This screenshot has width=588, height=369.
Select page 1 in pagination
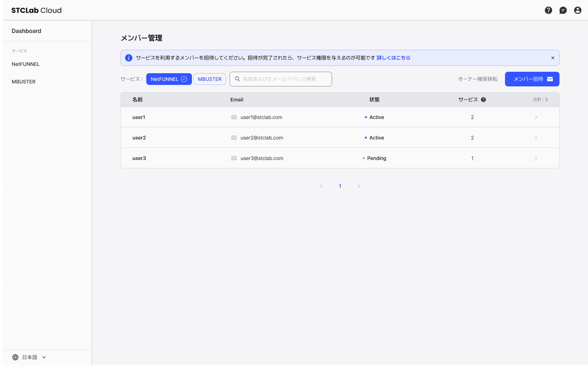(340, 186)
